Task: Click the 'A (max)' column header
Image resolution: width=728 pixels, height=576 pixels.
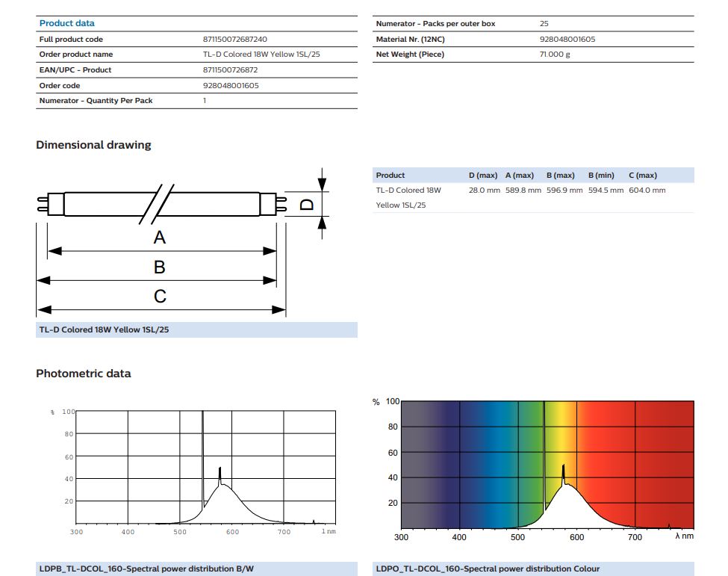Action: click(x=520, y=176)
